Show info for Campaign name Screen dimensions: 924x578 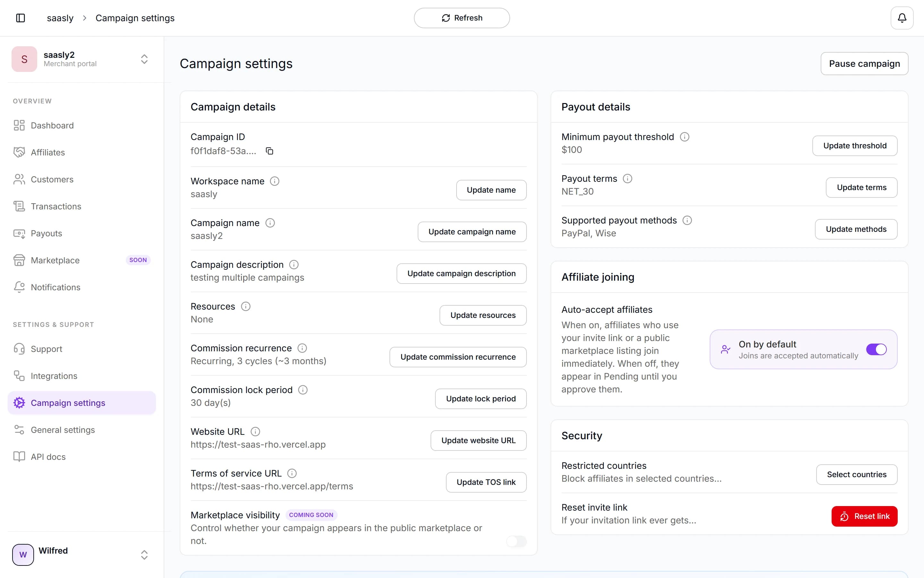click(x=270, y=223)
